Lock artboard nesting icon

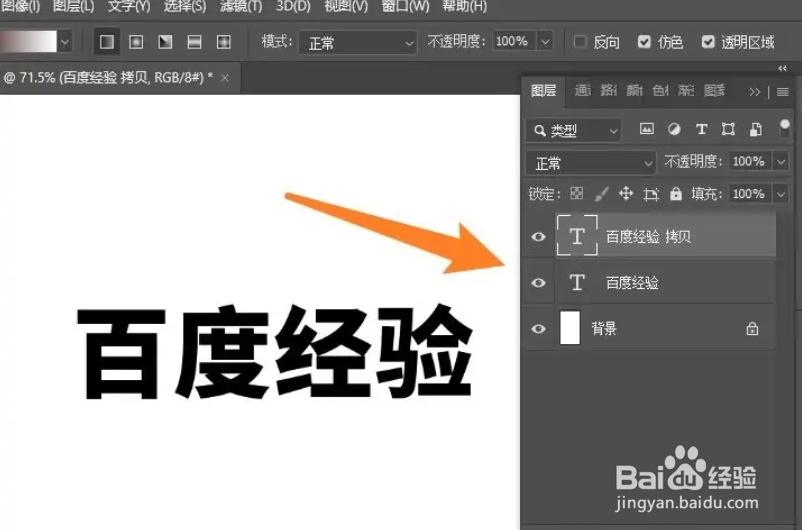coord(651,194)
